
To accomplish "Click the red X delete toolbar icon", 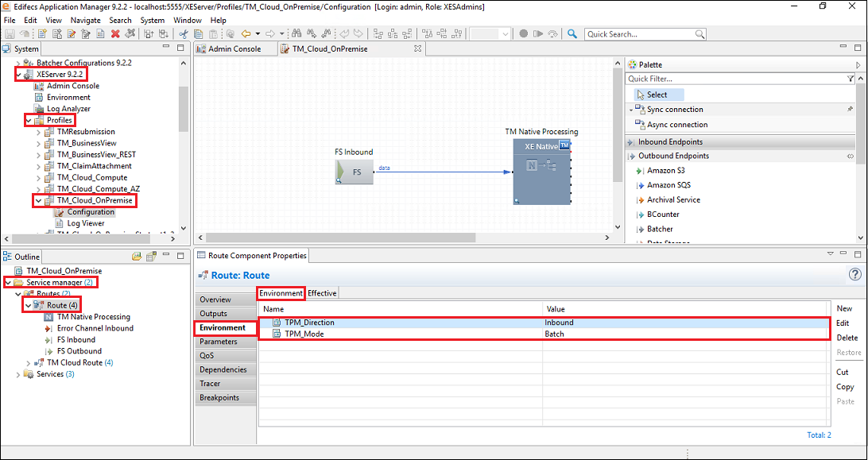I will tap(115, 34).
